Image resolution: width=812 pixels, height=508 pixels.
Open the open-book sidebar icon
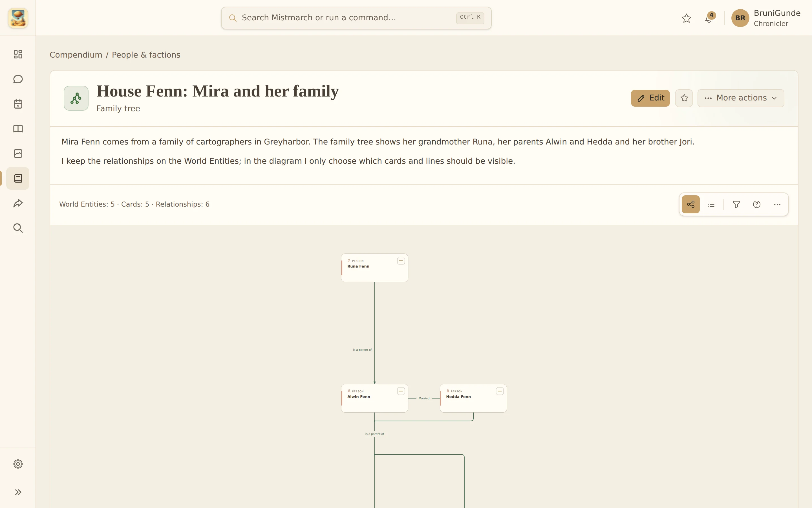pos(18,129)
